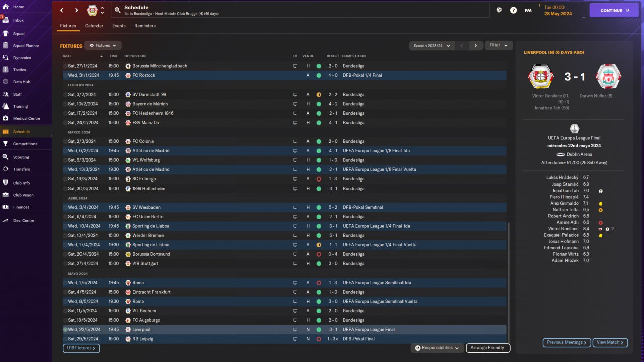Click the globe icon beside the help button
Viewport: 644px width, 362px height.
[499, 10]
